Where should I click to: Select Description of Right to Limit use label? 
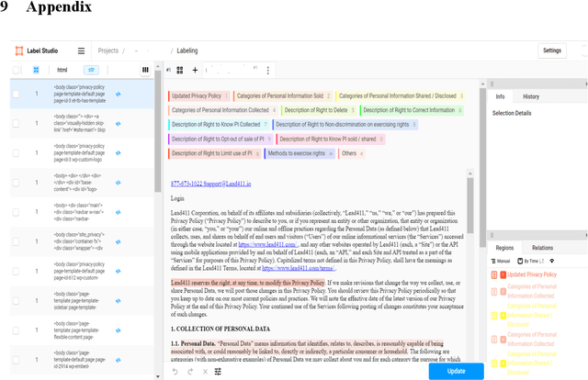[214, 153]
